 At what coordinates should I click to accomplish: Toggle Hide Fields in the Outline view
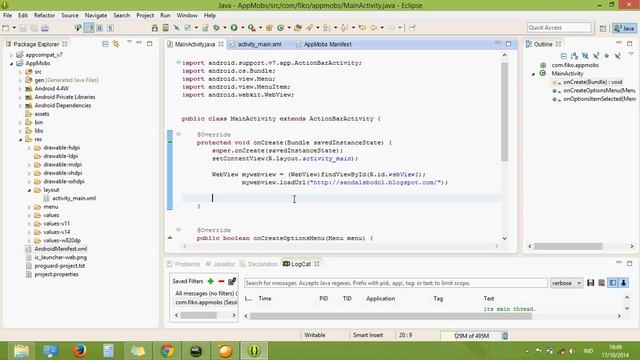point(585,56)
